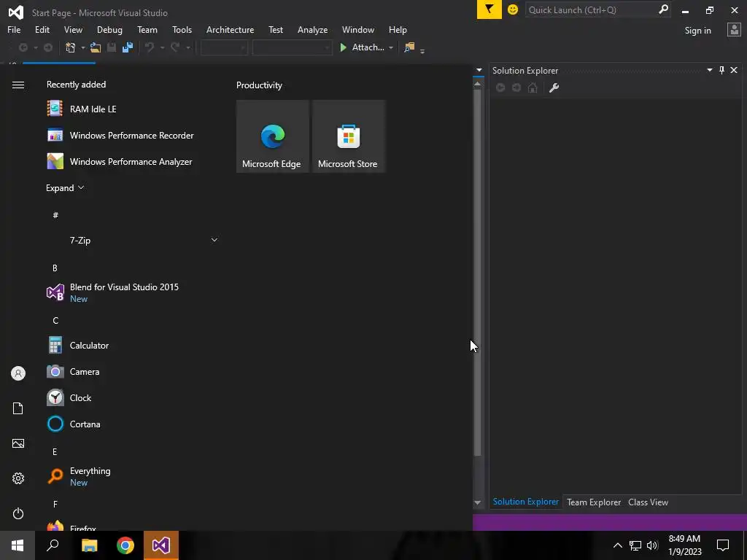Launch Windows Performance Recorder
The width and height of the screenshot is (747, 560).
[133, 135]
